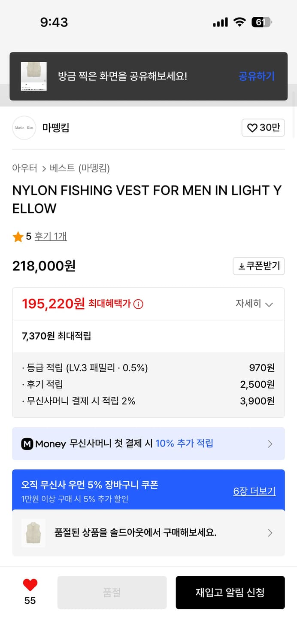297x644 pixels.
Task: Tap the info icon next to 최대혜택가
Action: (137, 304)
